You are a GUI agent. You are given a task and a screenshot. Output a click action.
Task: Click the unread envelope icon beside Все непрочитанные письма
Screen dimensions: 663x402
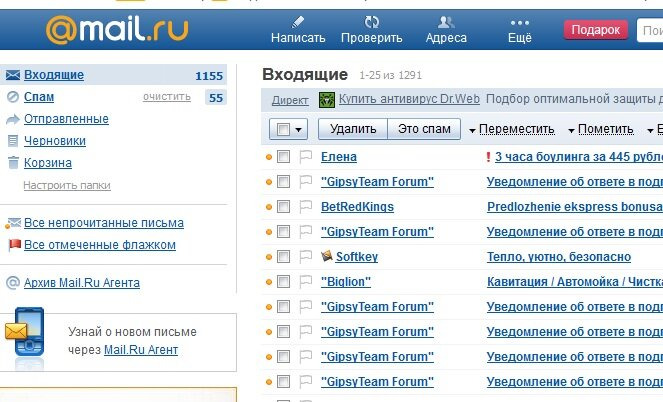(13, 223)
